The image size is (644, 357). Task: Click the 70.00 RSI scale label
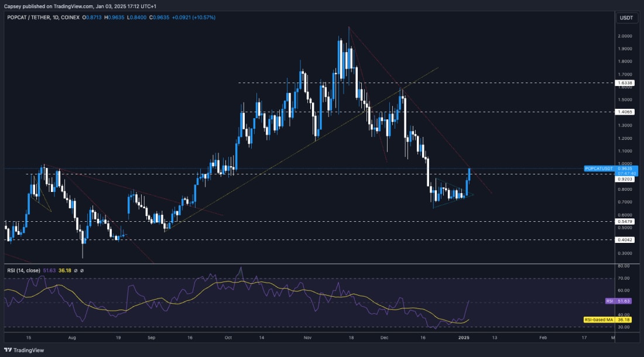(x=624, y=278)
